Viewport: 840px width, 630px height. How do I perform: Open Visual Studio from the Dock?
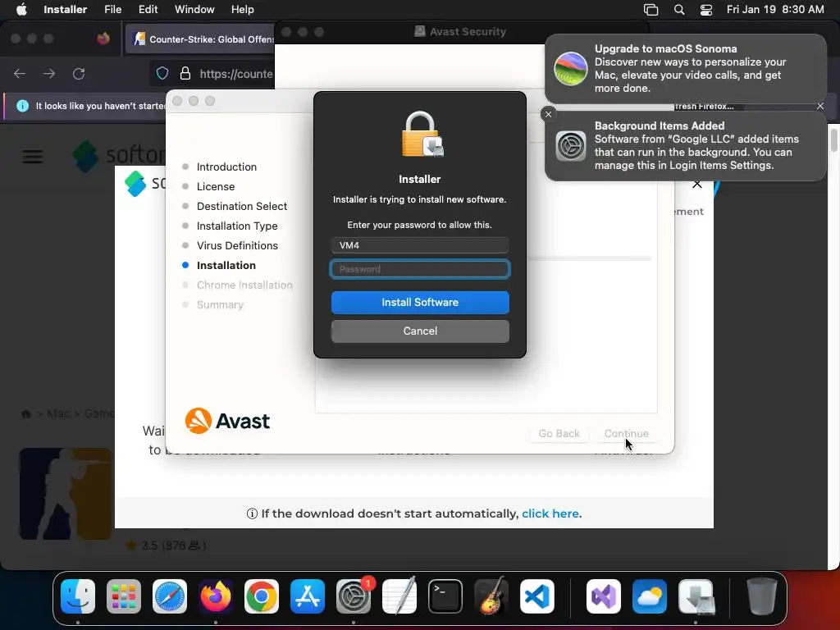coord(604,596)
